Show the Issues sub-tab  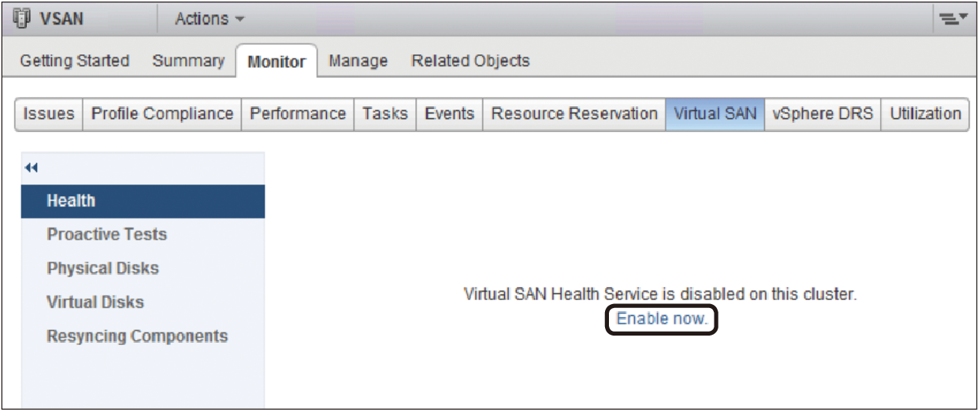(x=49, y=113)
